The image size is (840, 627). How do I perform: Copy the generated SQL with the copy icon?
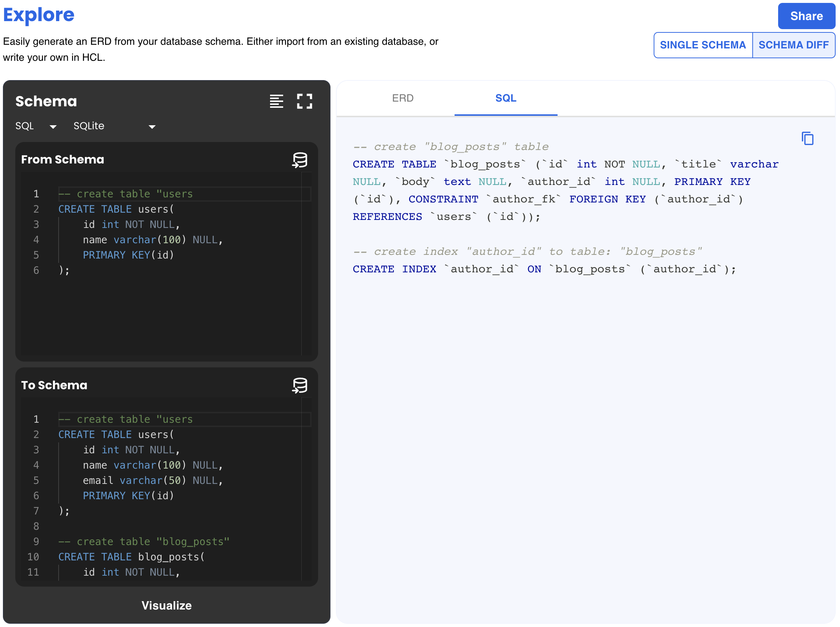pos(807,138)
